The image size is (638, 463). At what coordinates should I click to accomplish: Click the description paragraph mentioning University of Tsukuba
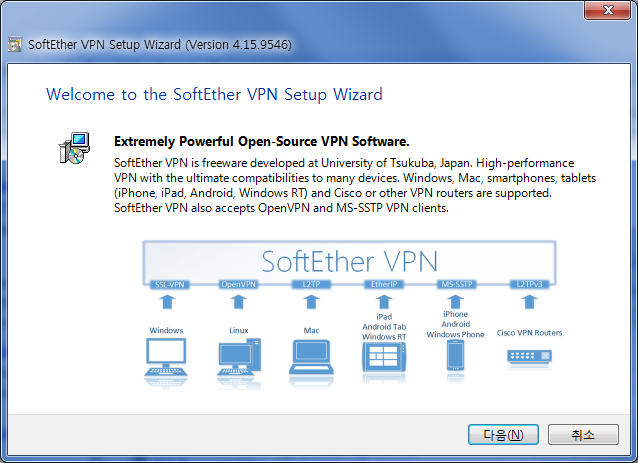coord(355,186)
